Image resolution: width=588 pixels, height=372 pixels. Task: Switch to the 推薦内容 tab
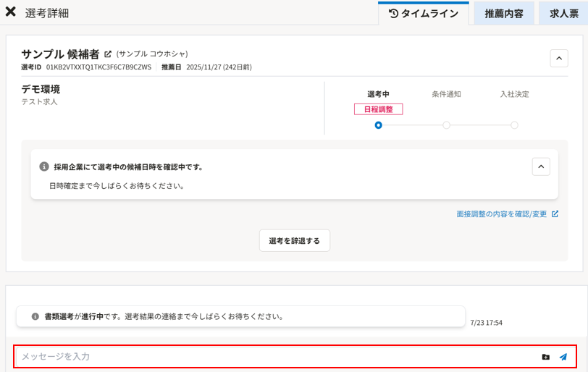click(x=503, y=14)
